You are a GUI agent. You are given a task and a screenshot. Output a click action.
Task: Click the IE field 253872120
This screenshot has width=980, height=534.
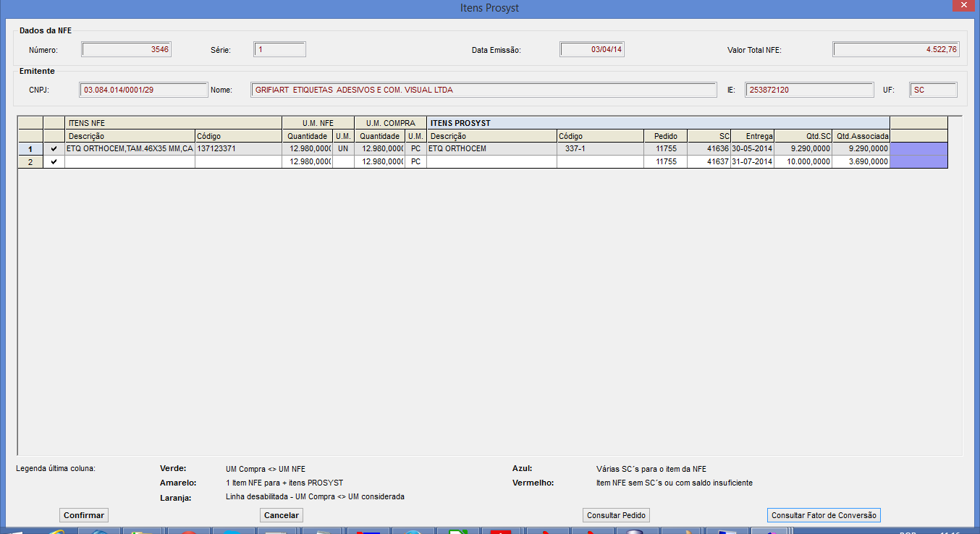click(809, 90)
